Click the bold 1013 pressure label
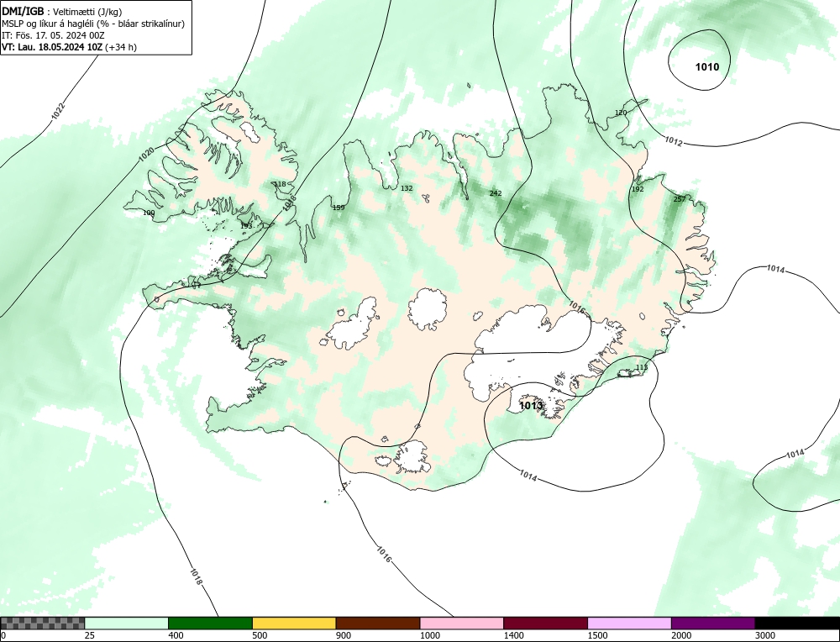The height and width of the screenshot is (642, 840). (531, 406)
